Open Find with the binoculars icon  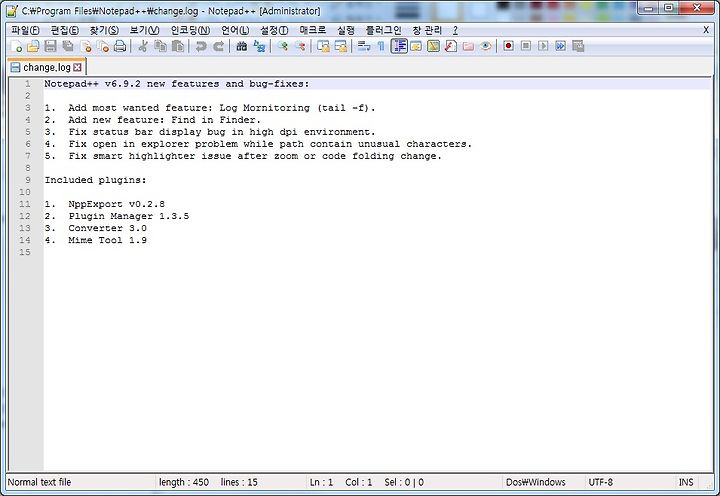[x=242, y=46]
